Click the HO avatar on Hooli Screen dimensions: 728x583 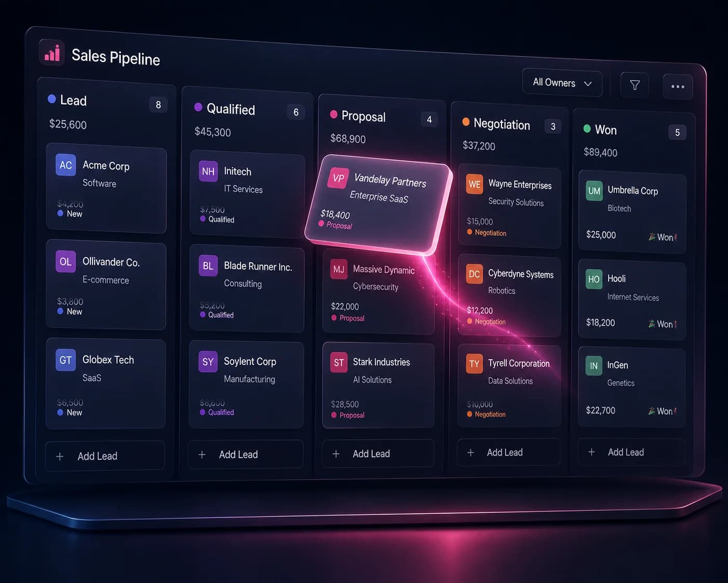(x=594, y=279)
